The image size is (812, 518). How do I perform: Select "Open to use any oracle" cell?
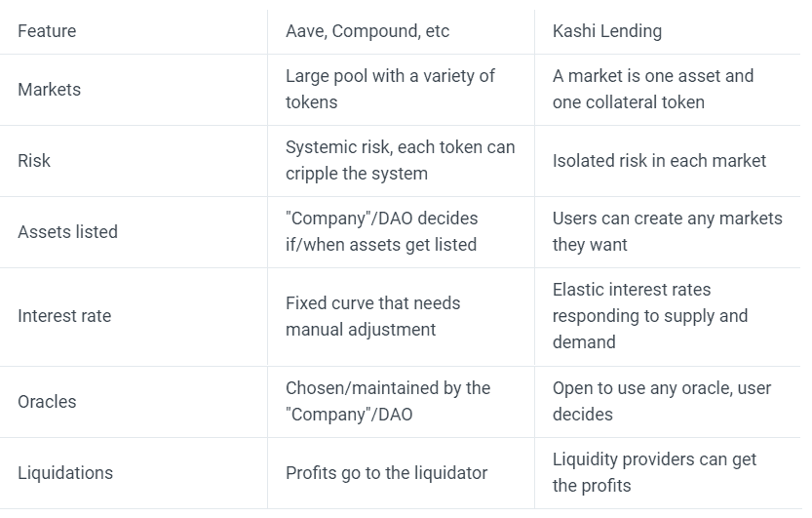coord(662,401)
